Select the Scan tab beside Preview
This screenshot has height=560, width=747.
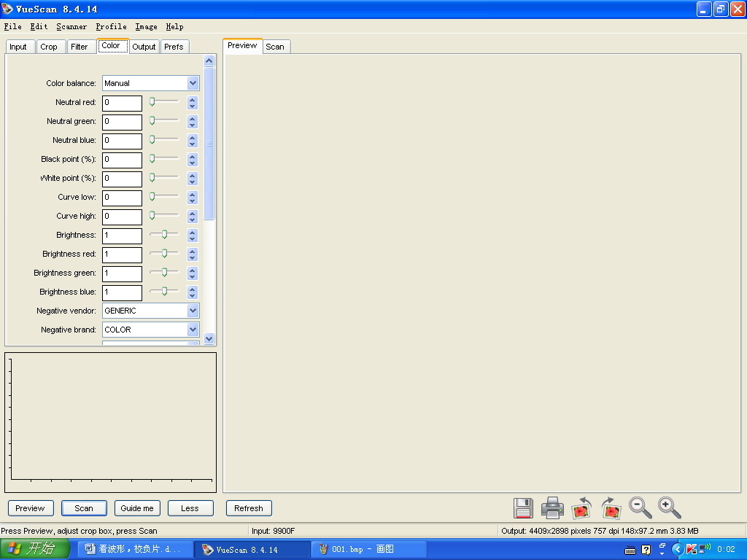pyautogui.click(x=275, y=47)
